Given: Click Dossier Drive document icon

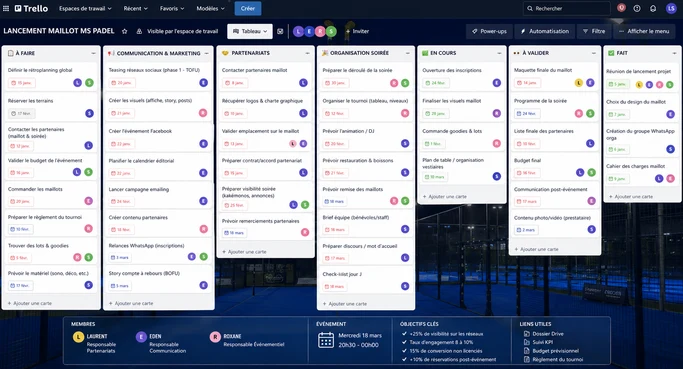Looking at the screenshot, I should click(527, 334).
